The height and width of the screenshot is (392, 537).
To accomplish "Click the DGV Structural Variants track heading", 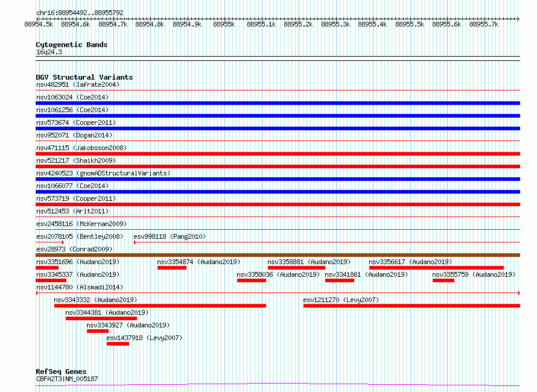I will point(84,77).
